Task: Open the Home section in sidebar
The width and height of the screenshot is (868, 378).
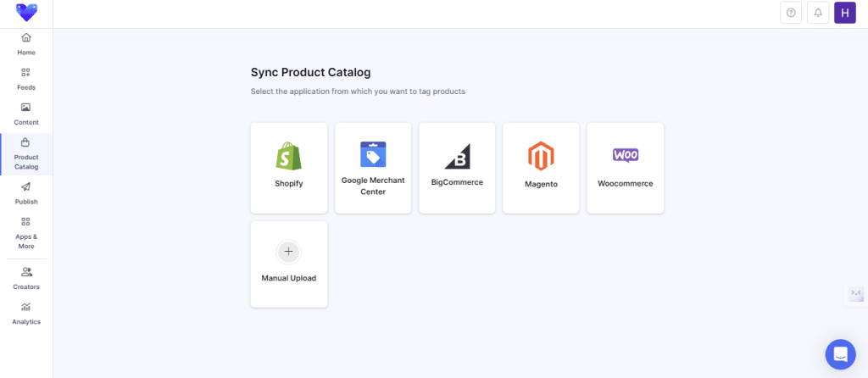Action: click(26, 44)
